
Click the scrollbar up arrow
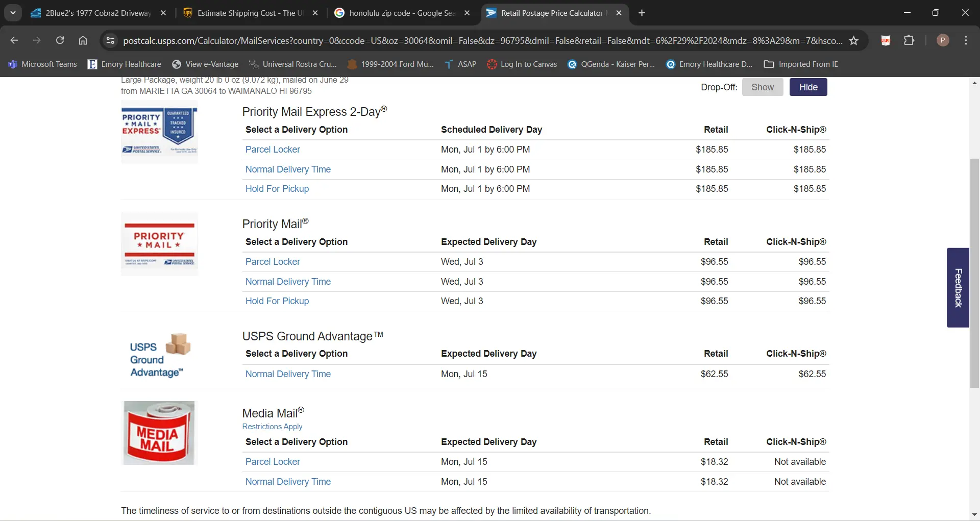974,83
